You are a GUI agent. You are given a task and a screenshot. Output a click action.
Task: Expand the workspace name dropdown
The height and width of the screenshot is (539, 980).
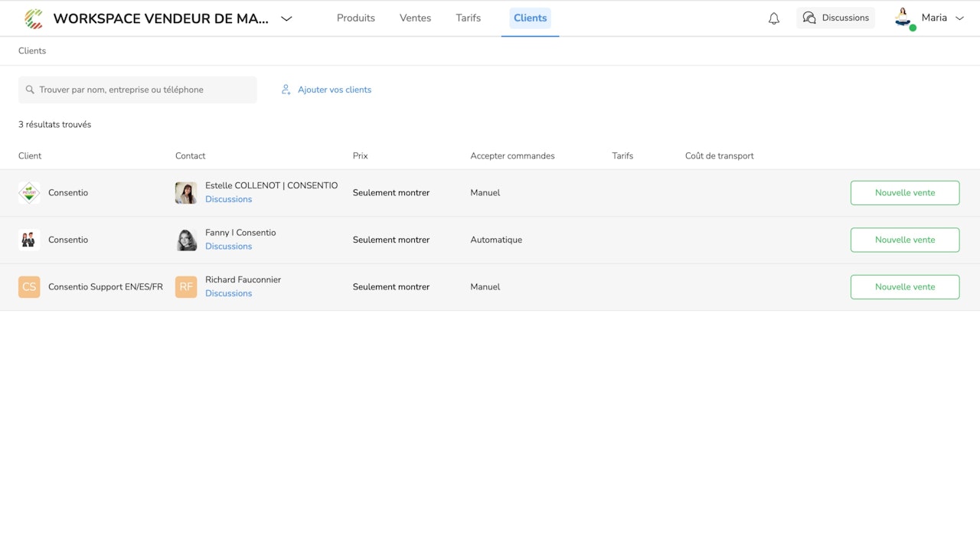point(286,18)
